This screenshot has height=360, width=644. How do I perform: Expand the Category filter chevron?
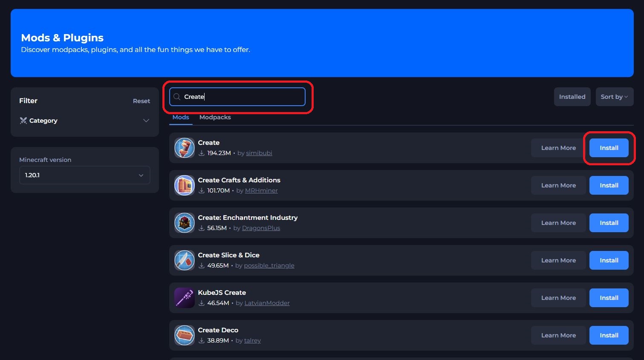pyautogui.click(x=146, y=121)
